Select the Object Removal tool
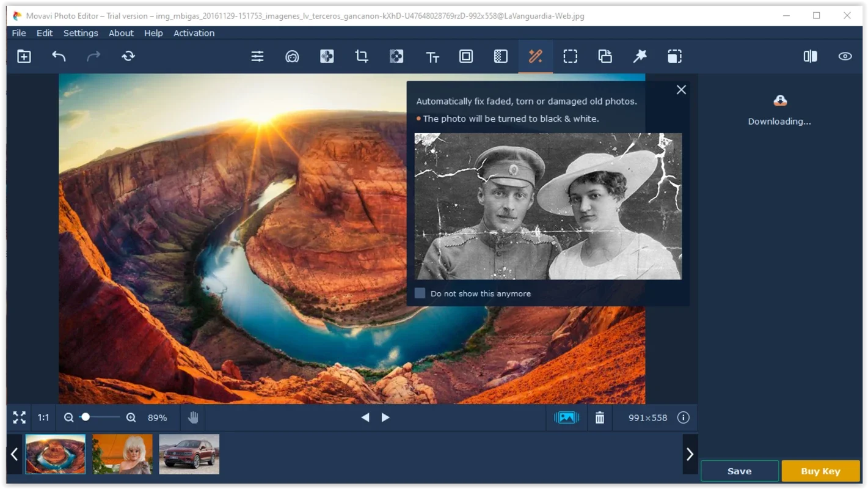The width and height of the screenshot is (868, 489). click(327, 56)
